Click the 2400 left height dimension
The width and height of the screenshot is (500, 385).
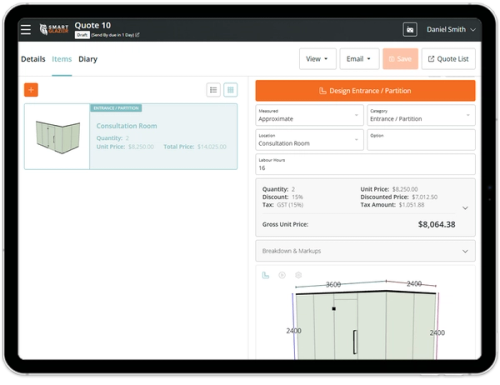tap(294, 331)
